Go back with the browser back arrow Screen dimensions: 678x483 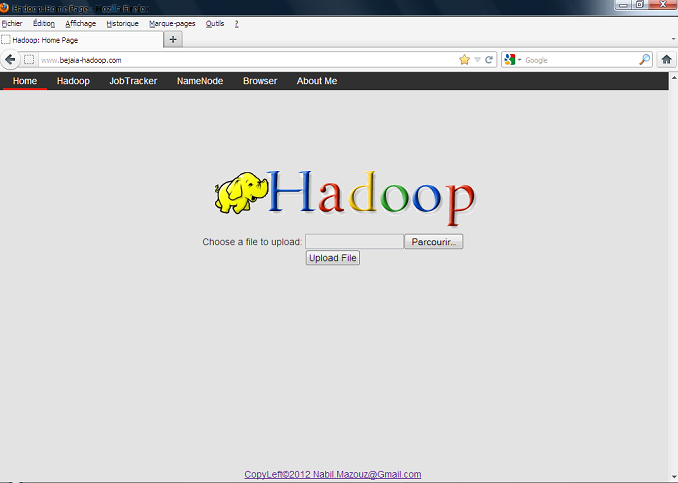(x=10, y=60)
